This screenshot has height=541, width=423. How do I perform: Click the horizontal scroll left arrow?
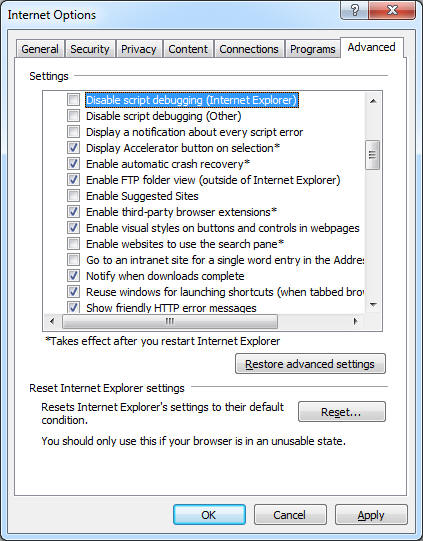point(52,321)
